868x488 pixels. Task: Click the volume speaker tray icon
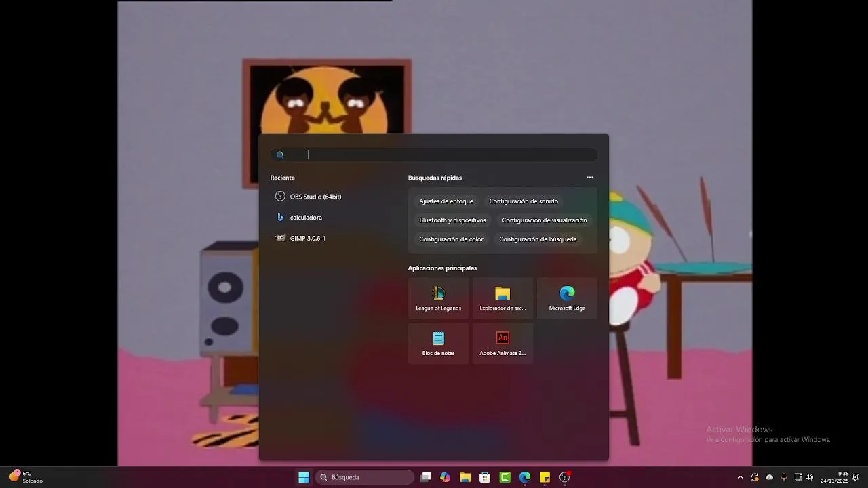809,477
